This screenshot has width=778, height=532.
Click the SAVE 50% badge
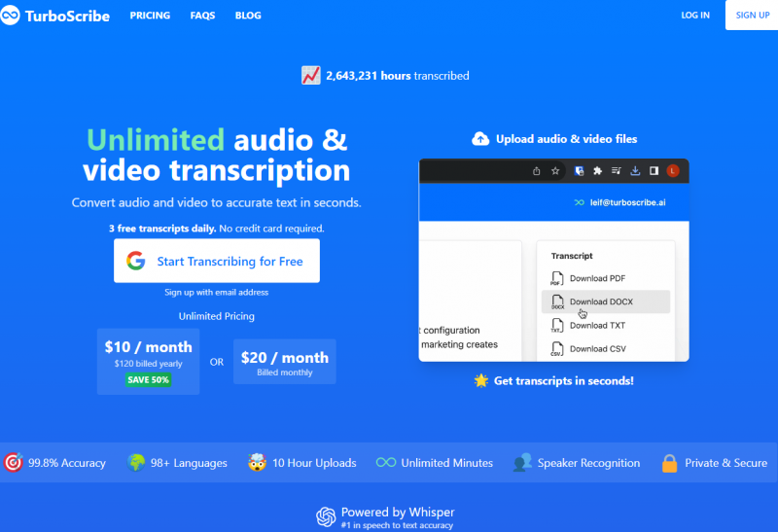(x=148, y=379)
